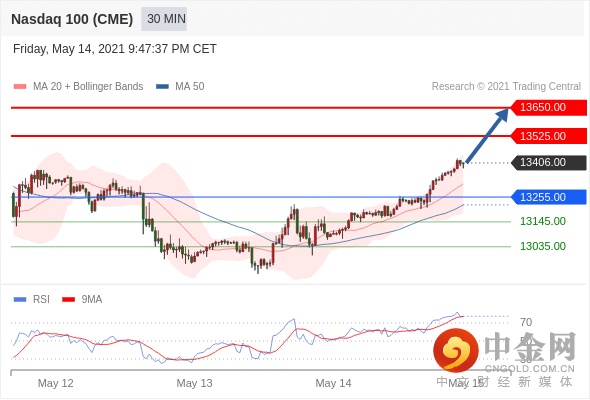Click the MA 20 Bollinger Bands legend swatch
Screen dimensions: 590x400
[20, 87]
